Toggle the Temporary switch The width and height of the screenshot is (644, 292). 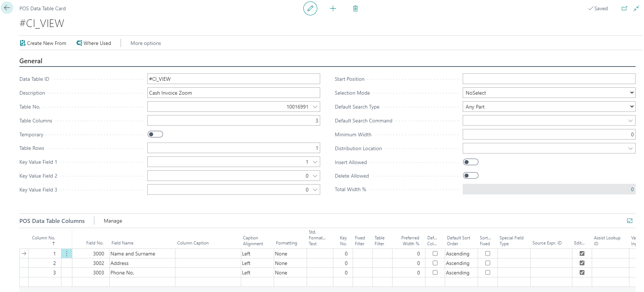tap(155, 134)
